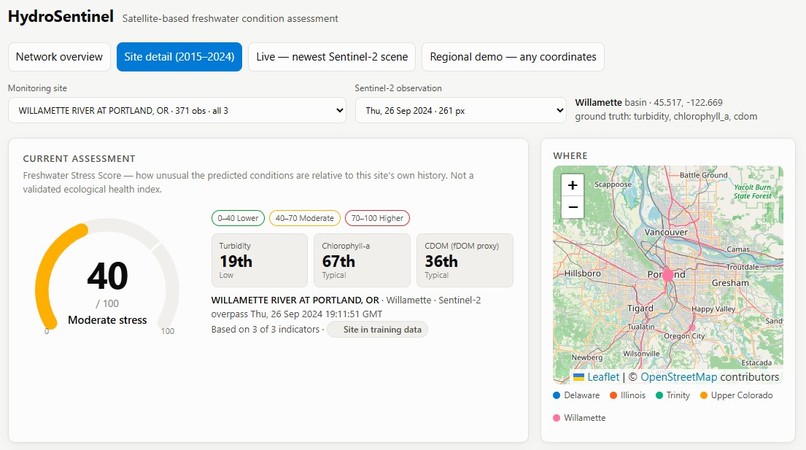Viewport: 806px width, 450px height.
Task: Open the OpenStreetMap link
Action: click(x=679, y=377)
